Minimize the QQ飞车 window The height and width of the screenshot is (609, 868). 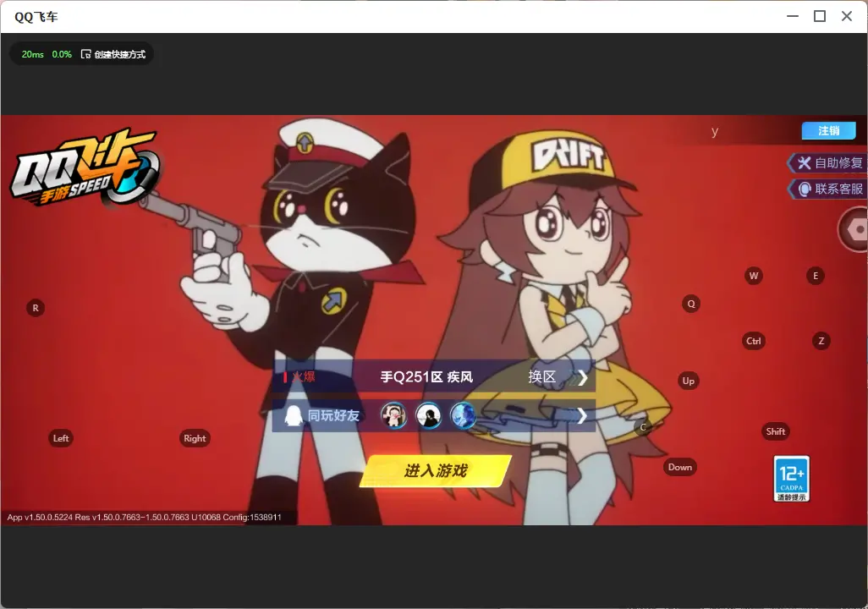792,16
